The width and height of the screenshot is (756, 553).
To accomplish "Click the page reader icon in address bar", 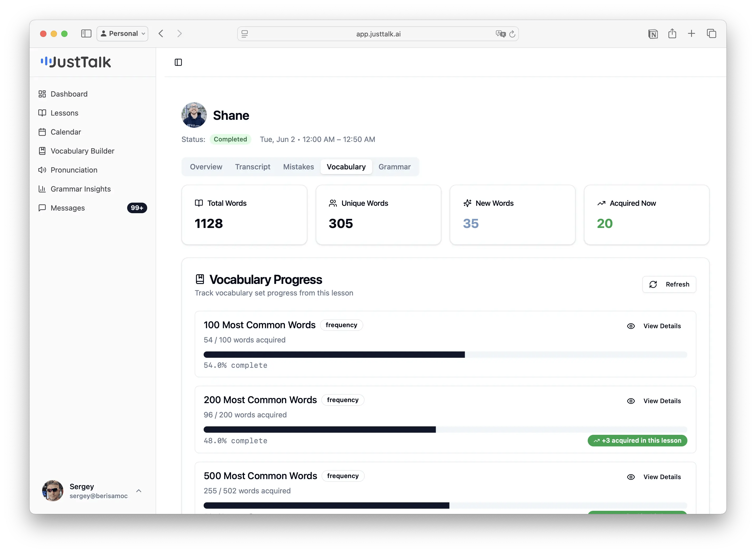I will coord(245,34).
